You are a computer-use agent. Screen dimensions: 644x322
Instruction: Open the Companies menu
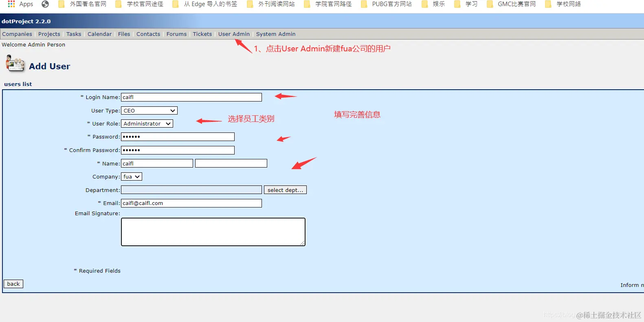click(17, 34)
